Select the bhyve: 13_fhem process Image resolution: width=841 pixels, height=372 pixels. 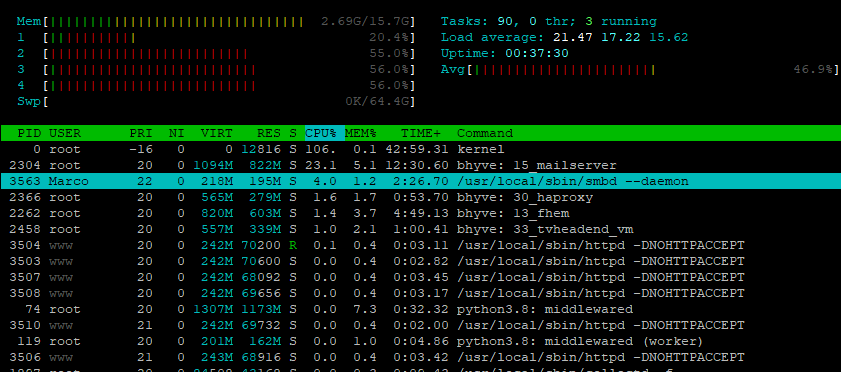[420, 213]
